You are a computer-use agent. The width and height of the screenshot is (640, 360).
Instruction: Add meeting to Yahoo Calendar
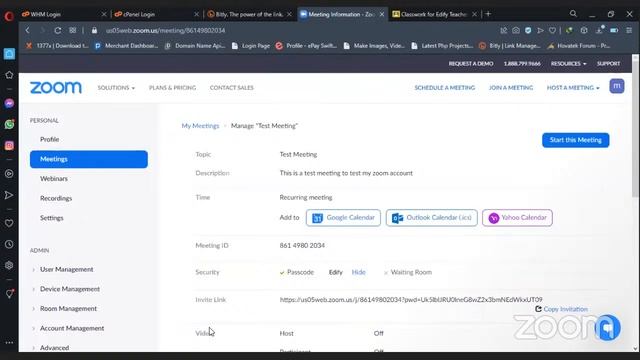coord(517,218)
